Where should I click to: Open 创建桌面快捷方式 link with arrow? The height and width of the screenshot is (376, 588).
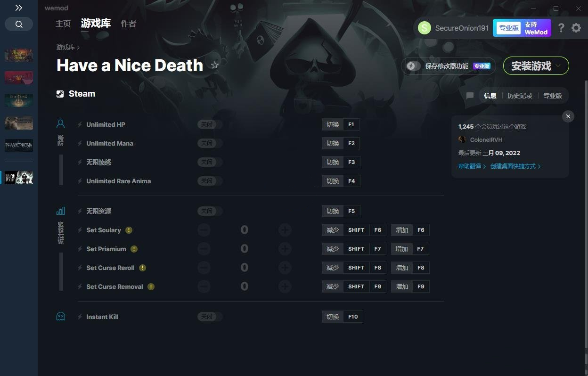pyautogui.click(x=515, y=166)
